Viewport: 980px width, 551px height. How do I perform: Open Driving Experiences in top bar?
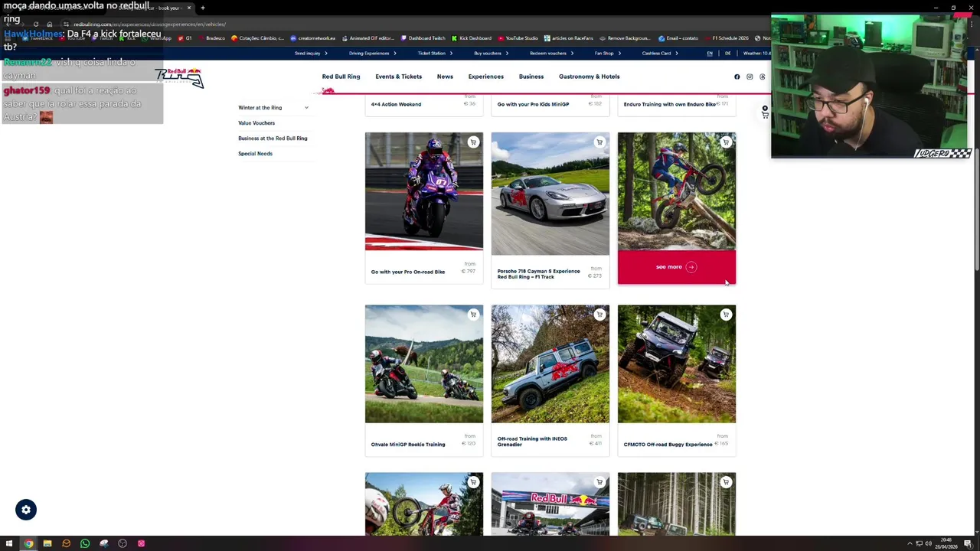click(372, 54)
